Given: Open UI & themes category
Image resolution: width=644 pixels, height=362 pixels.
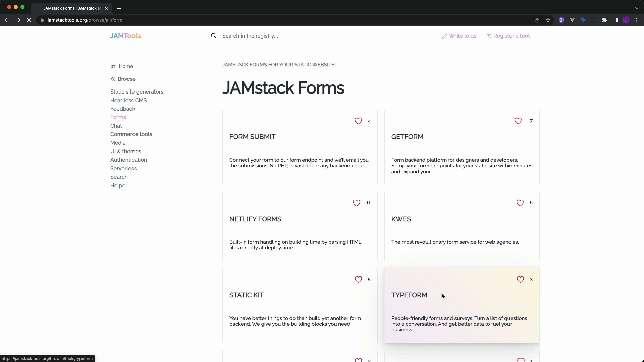Looking at the screenshot, I should [x=126, y=151].
